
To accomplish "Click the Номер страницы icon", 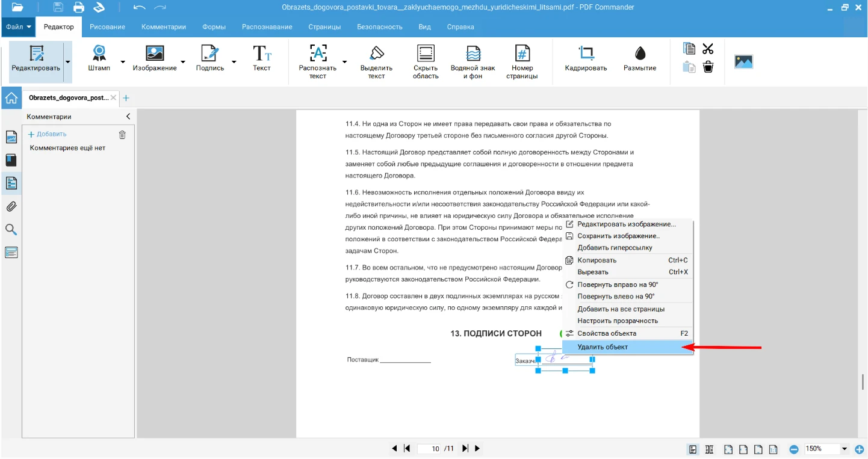I will pos(521,61).
